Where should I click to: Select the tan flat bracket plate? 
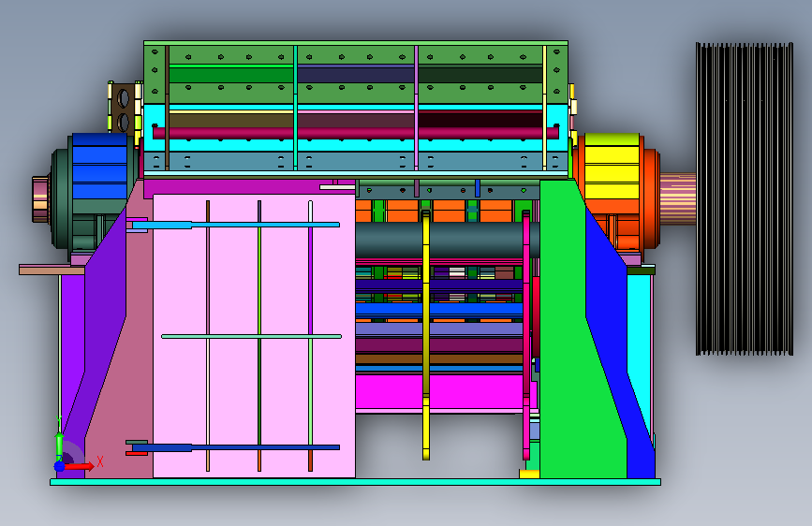52,270
